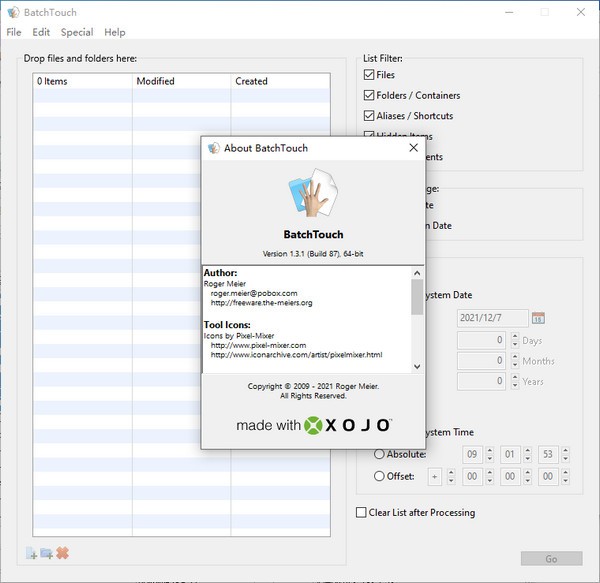Image resolution: width=600 pixels, height=583 pixels.
Task: Click the scroll down arrow in About credits
Action: click(416, 366)
